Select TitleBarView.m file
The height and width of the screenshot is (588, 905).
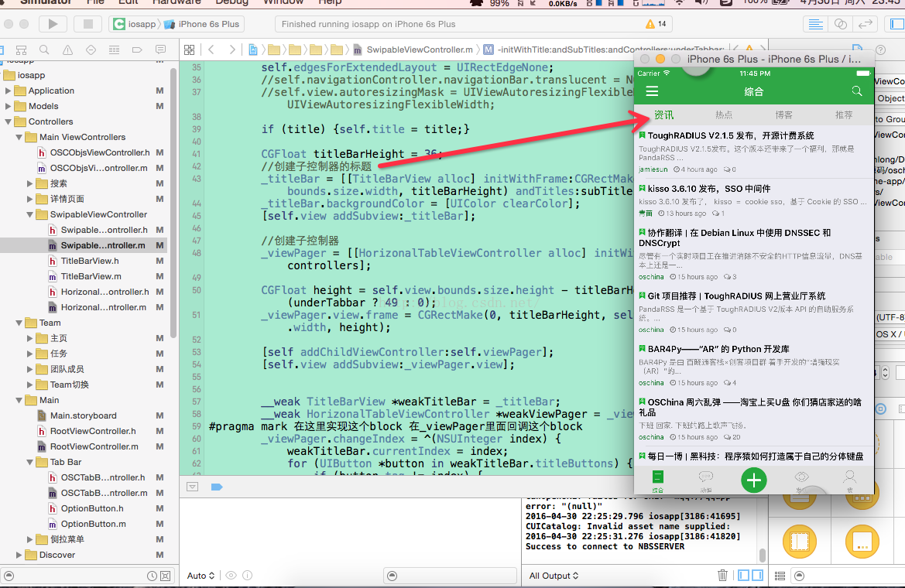coord(91,276)
